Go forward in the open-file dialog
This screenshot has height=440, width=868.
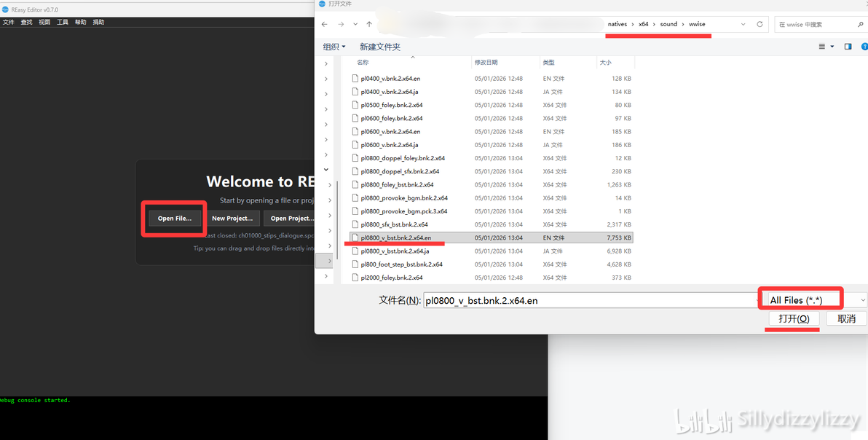(341, 24)
